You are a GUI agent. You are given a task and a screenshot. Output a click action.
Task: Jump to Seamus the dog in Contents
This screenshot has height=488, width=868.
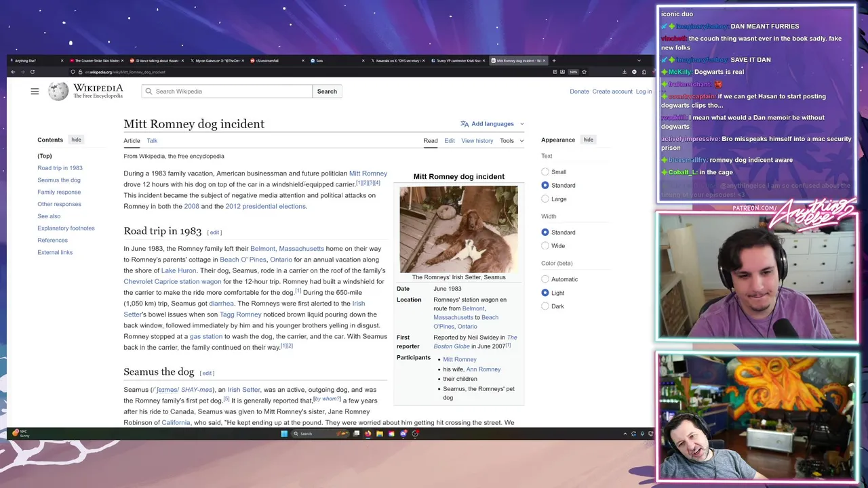point(59,180)
